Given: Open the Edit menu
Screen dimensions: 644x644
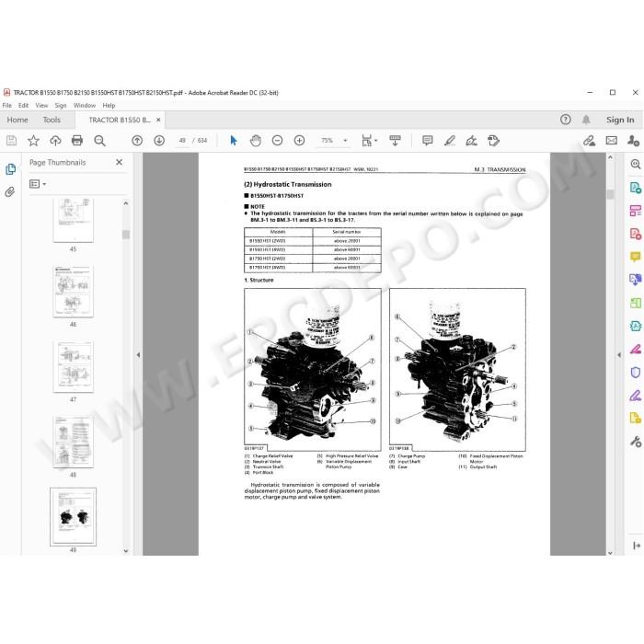Looking at the screenshot, I should click(23, 106).
